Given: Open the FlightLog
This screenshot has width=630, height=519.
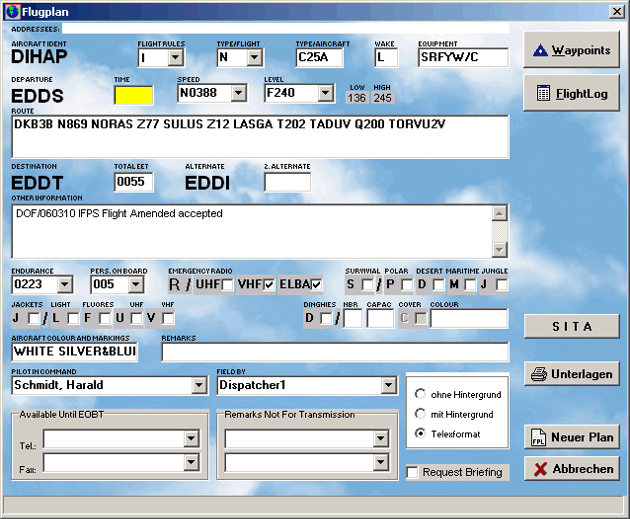Looking at the screenshot, I should (571, 93).
